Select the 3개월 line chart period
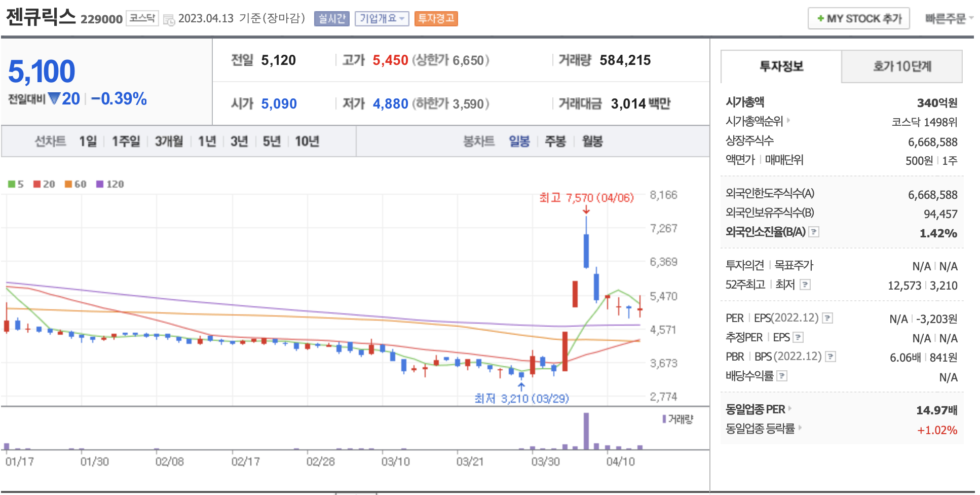980x495 pixels. [169, 142]
